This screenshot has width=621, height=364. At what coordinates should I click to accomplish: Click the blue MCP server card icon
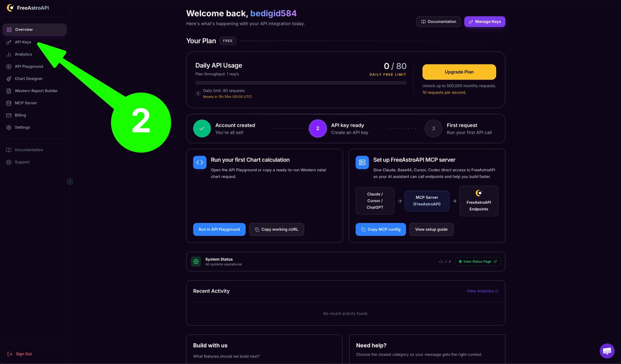[362, 162]
